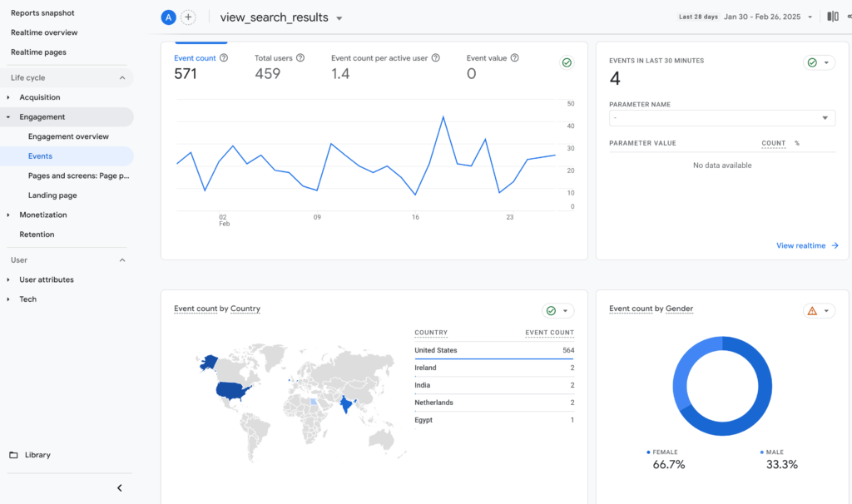Click orange warning status on Gender card
The width and height of the screenshot is (852, 504).
(818, 311)
